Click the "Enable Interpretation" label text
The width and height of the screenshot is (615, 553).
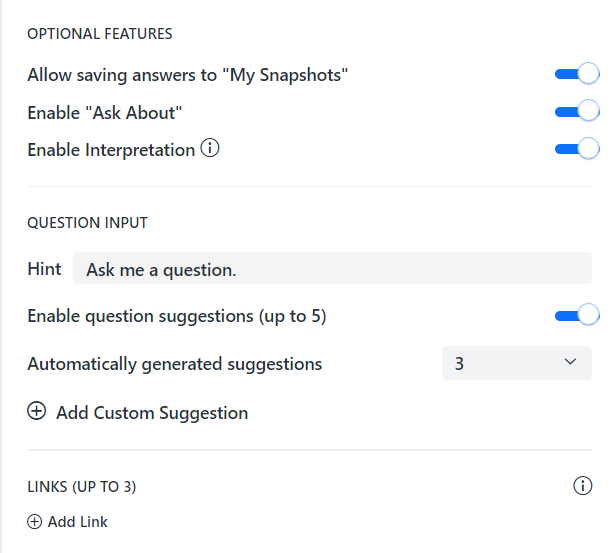[x=111, y=150]
